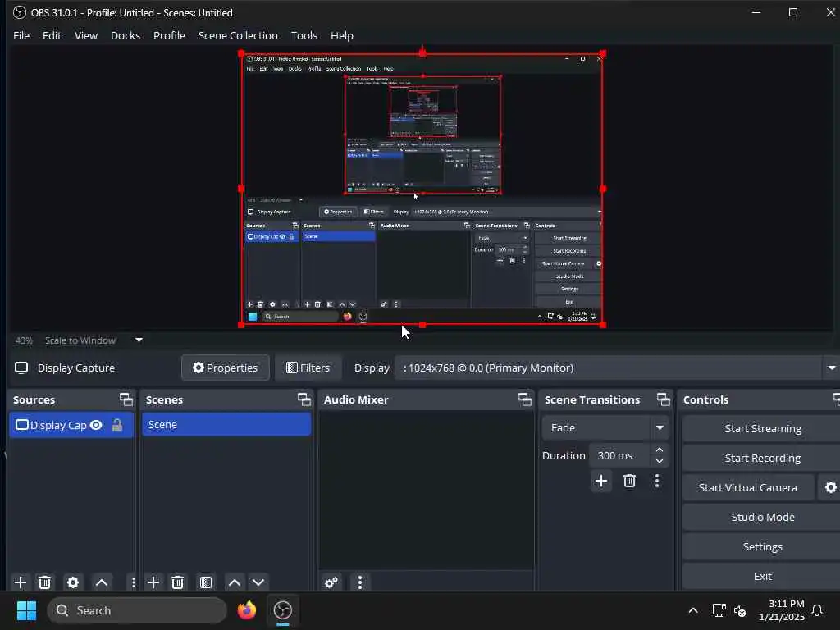The height and width of the screenshot is (630, 840).
Task: Open source Filters button in toolbar
Action: click(308, 368)
